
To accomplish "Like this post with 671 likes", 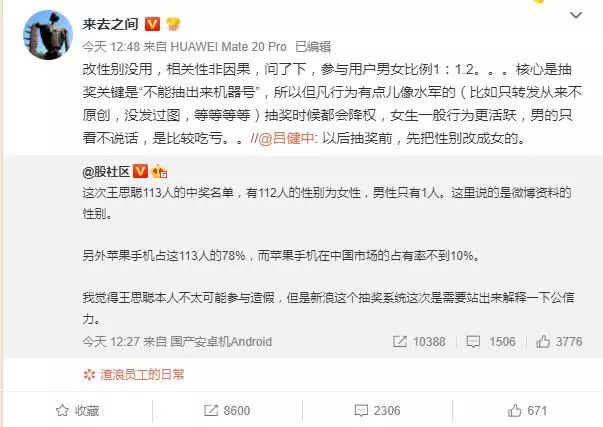I will click(527, 411).
